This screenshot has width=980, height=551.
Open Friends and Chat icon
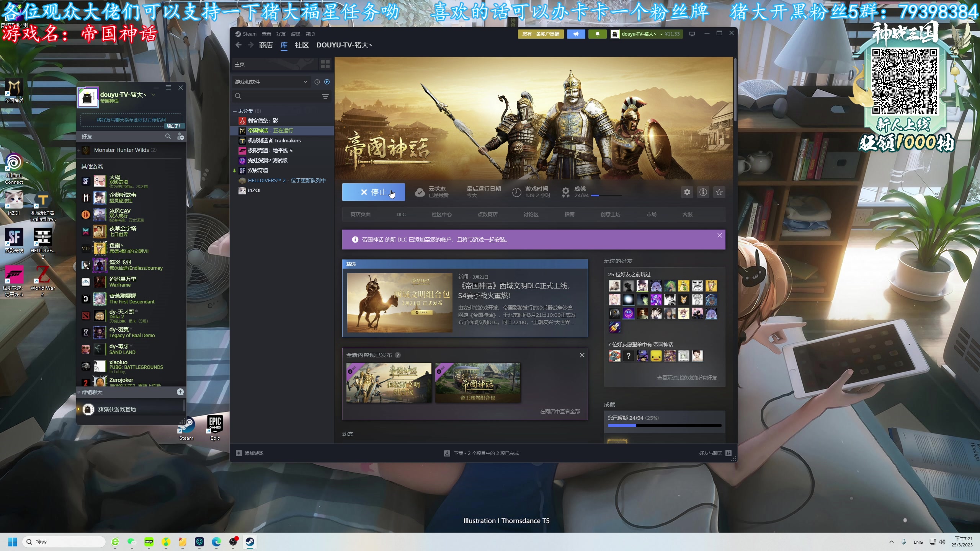[728, 453]
